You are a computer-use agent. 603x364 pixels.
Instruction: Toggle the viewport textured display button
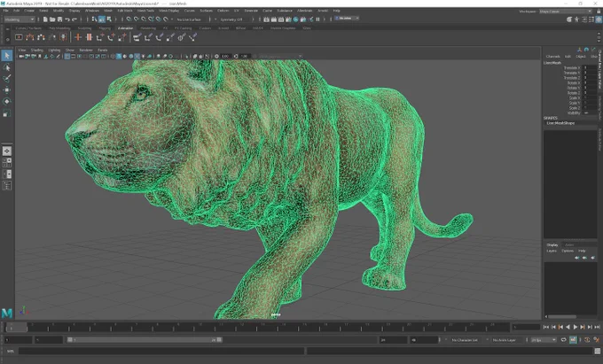pos(137,56)
